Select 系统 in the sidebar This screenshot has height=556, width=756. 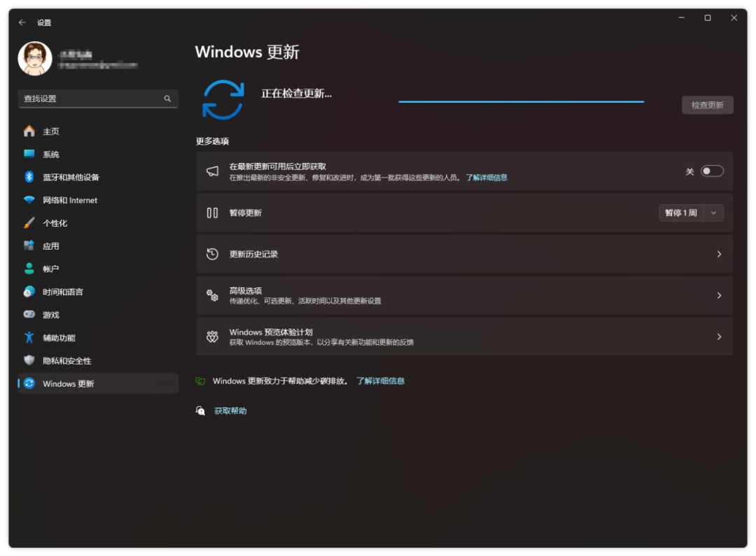(98, 154)
